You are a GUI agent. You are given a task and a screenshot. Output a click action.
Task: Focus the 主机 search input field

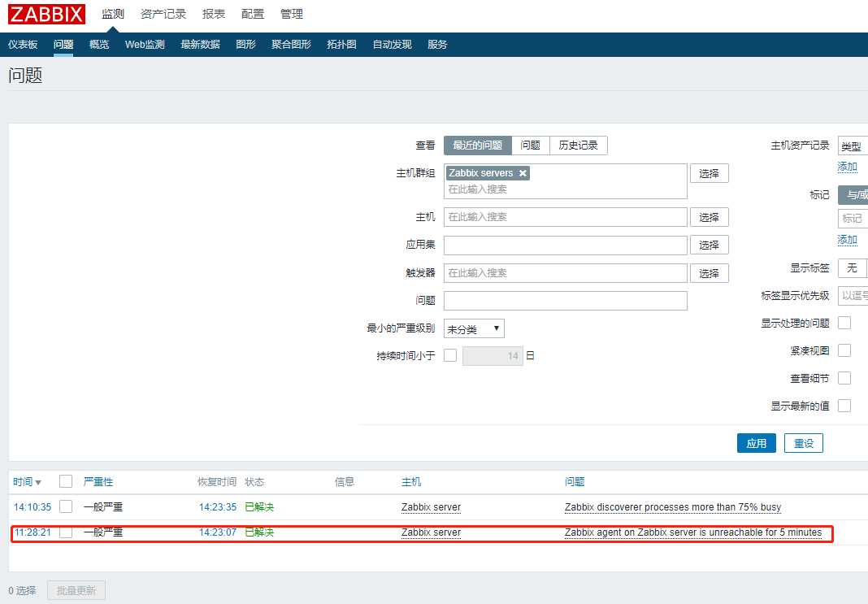click(565, 217)
